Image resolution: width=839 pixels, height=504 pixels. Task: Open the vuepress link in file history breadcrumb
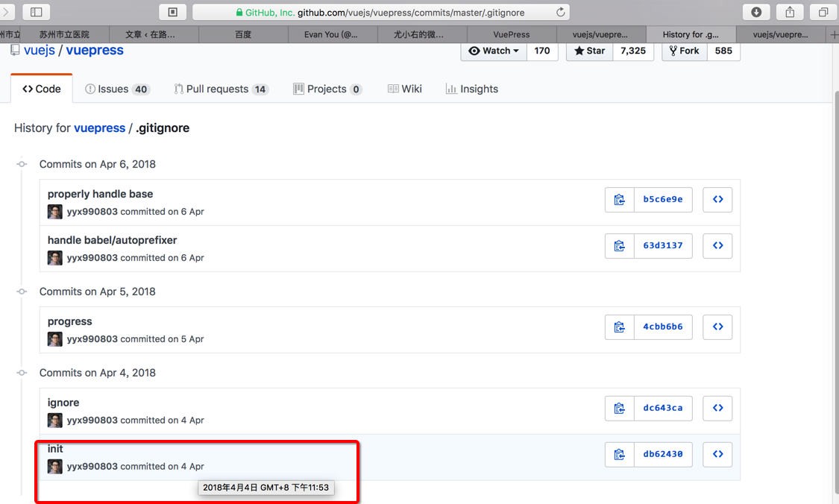[x=99, y=128]
